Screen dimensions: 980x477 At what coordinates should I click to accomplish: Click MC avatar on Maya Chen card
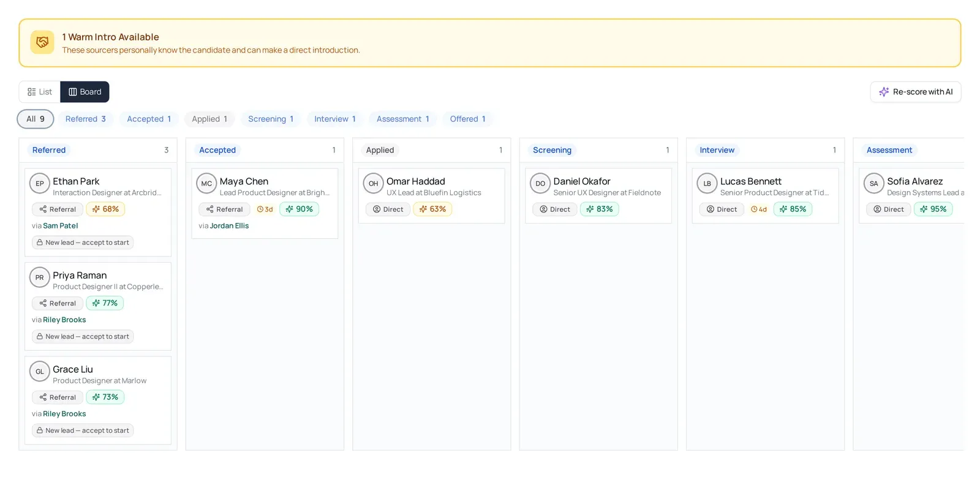click(206, 183)
